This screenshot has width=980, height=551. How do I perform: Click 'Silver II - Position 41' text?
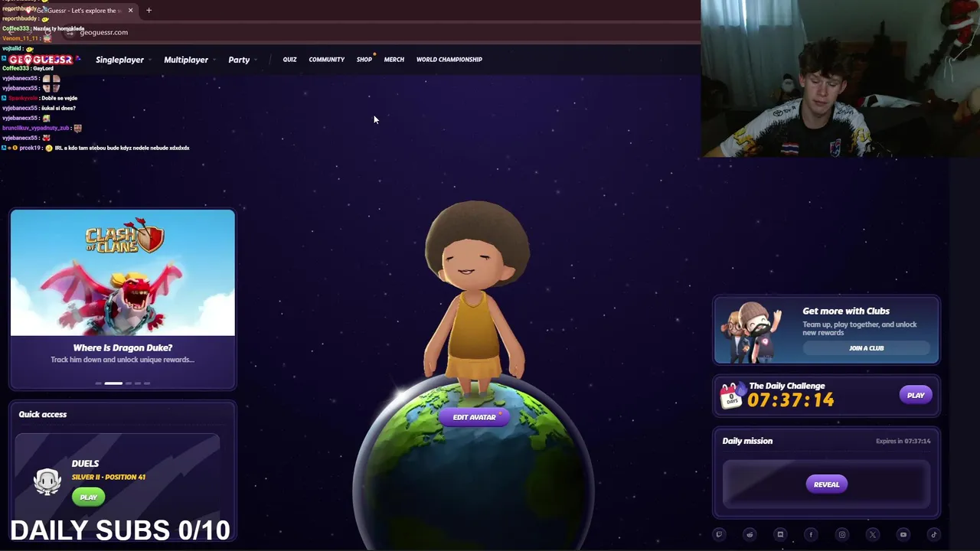109,477
